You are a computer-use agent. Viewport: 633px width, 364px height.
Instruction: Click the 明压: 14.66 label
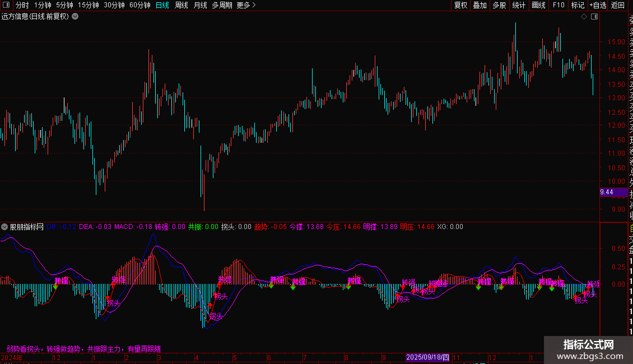(x=417, y=227)
